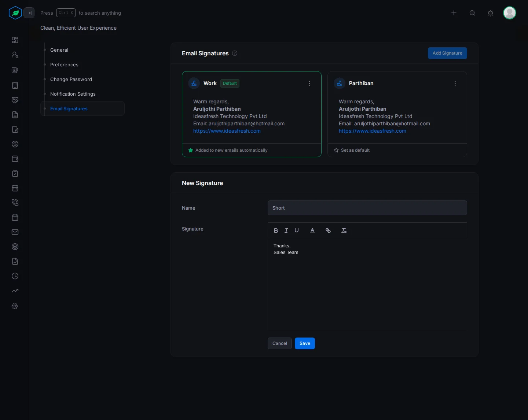Click the Add Signature button

(x=447, y=53)
